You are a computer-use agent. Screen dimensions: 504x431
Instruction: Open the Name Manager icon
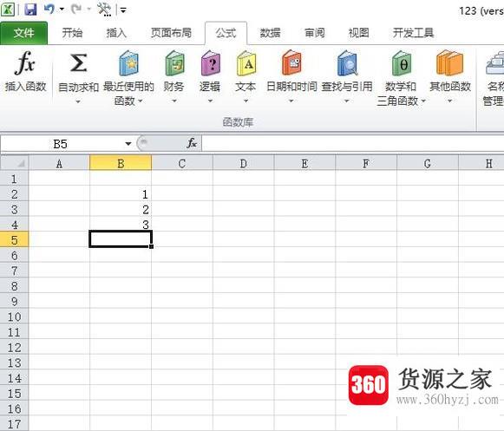[x=495, y=63]
